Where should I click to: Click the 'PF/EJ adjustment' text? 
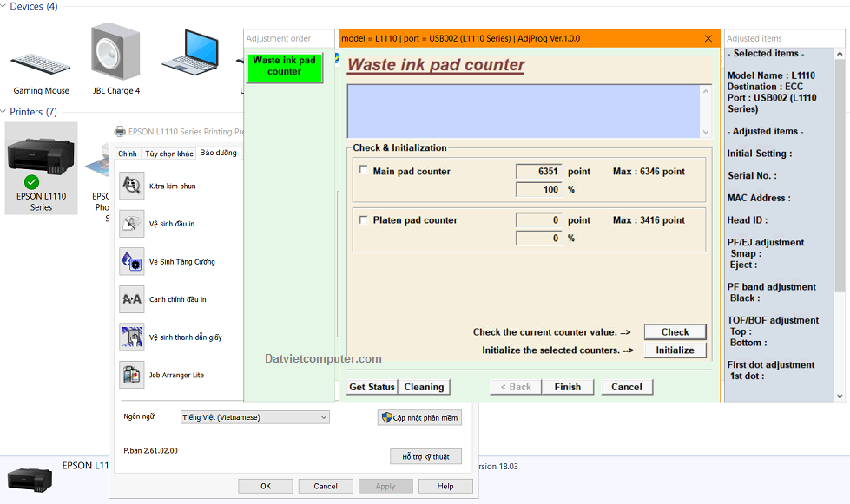point(766,243)
